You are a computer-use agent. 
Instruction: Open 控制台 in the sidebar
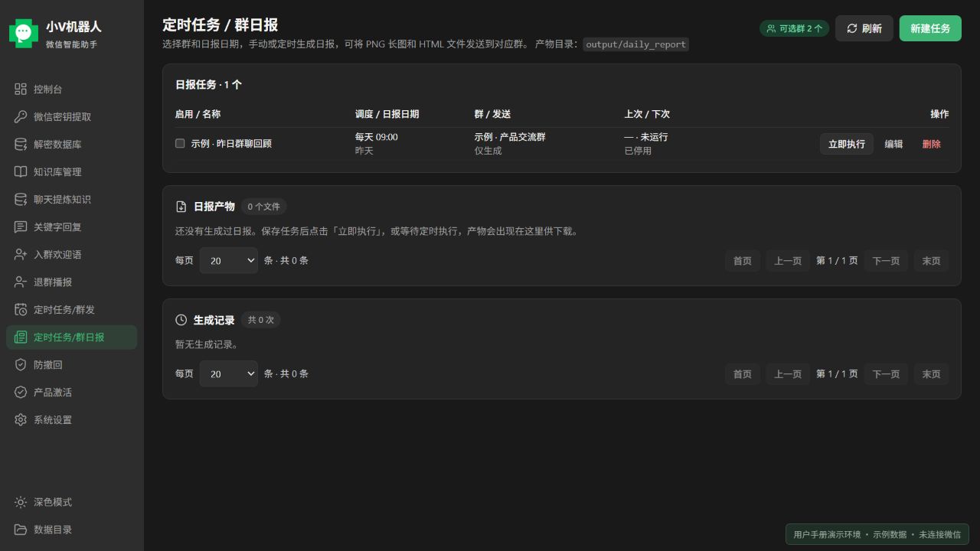pos(72,90)
